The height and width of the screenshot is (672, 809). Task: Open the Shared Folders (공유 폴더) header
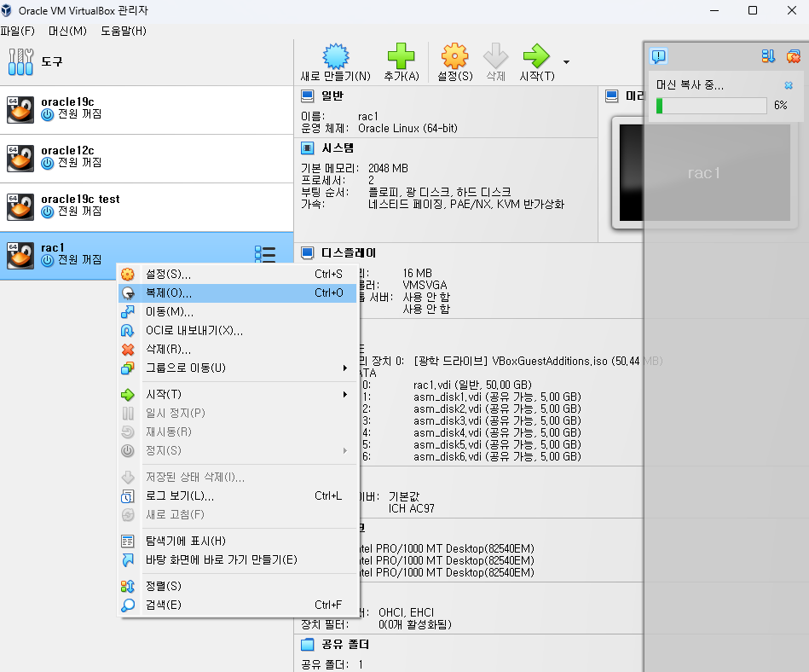pos(345,645)
